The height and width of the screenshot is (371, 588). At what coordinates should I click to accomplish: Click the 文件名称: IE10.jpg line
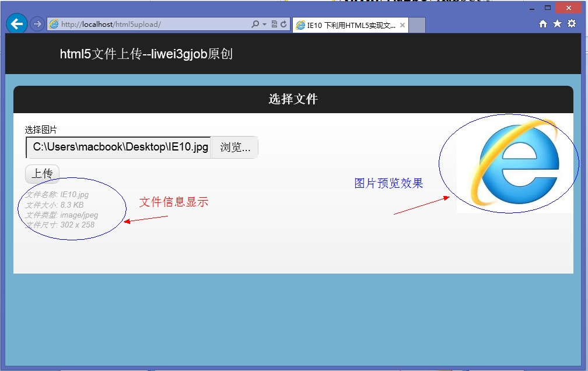(x=57, y=195)
